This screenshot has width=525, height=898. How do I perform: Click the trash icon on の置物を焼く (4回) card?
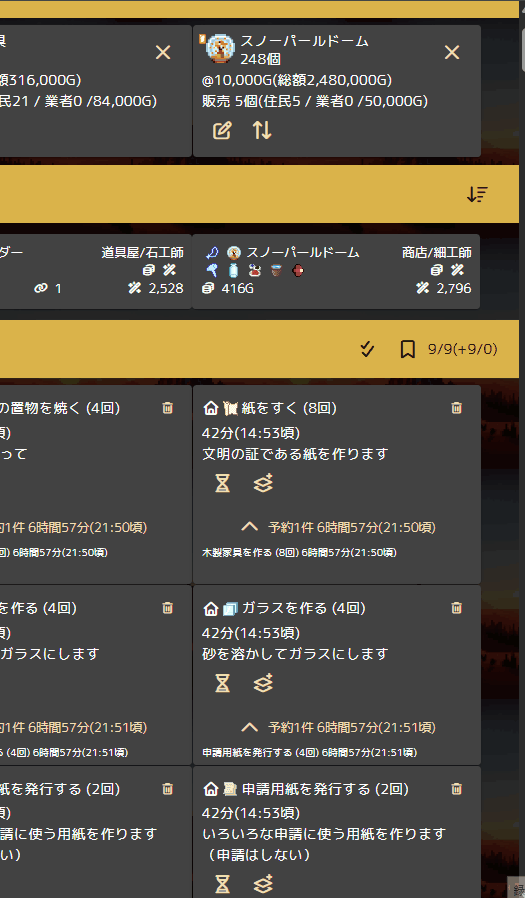(x=167, y=408)
